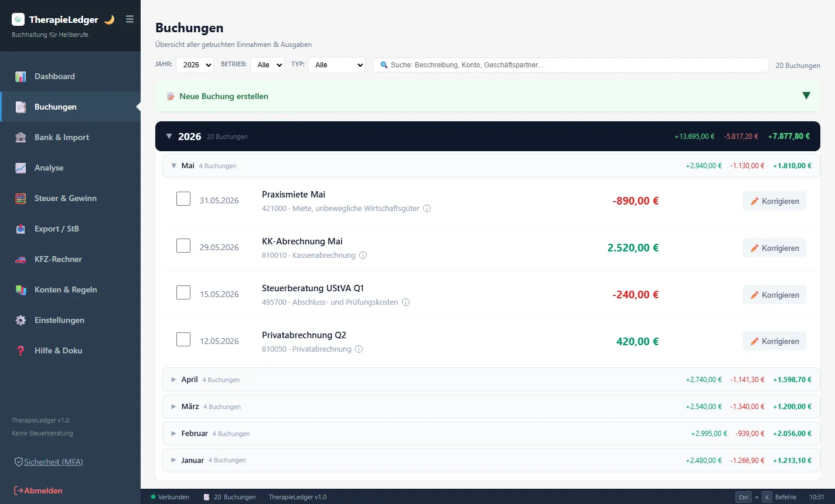Screen dimensions: 835x504
Task: Click Korrigieren for KK-Abrechnung Mai
Action: (774, 248)
